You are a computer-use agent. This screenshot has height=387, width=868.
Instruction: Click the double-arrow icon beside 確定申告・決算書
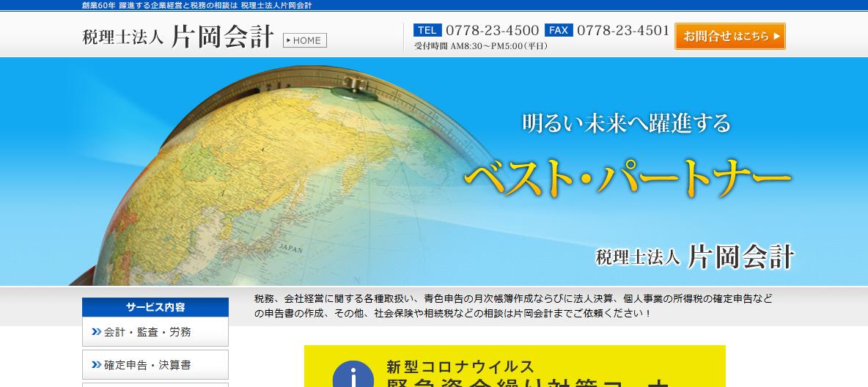pos(96,365)
